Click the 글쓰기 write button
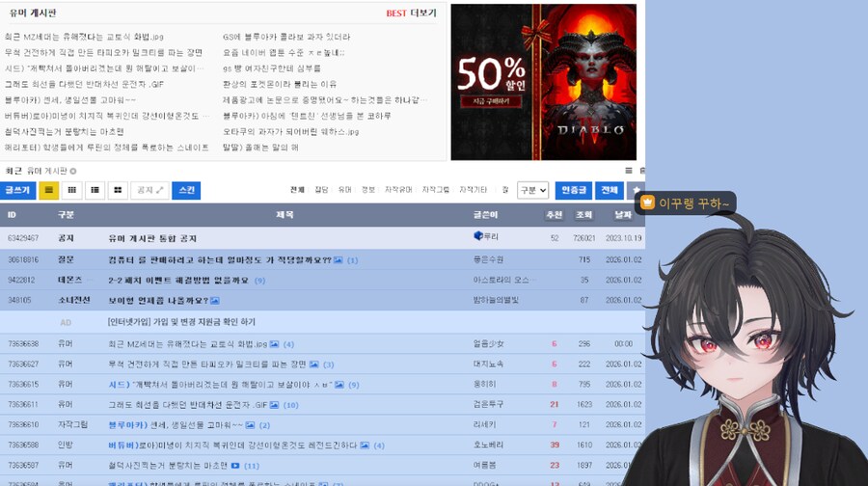 (17, 190)
